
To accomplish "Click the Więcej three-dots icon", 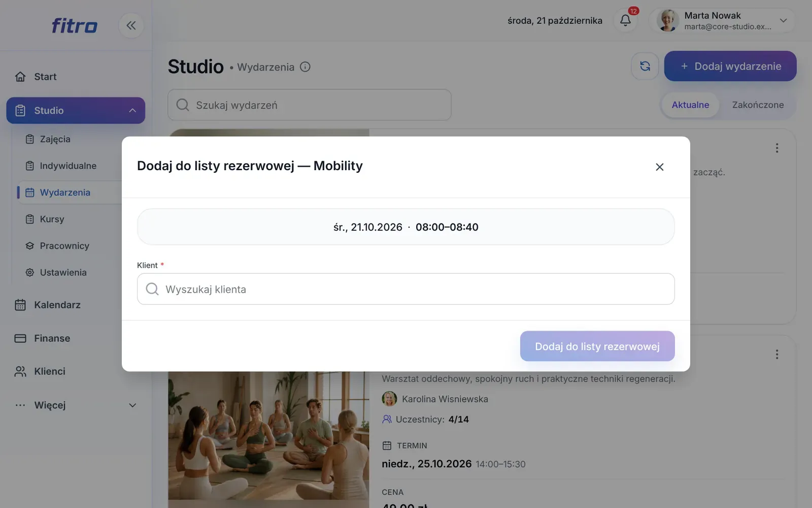I will click(x=20, y=405).
